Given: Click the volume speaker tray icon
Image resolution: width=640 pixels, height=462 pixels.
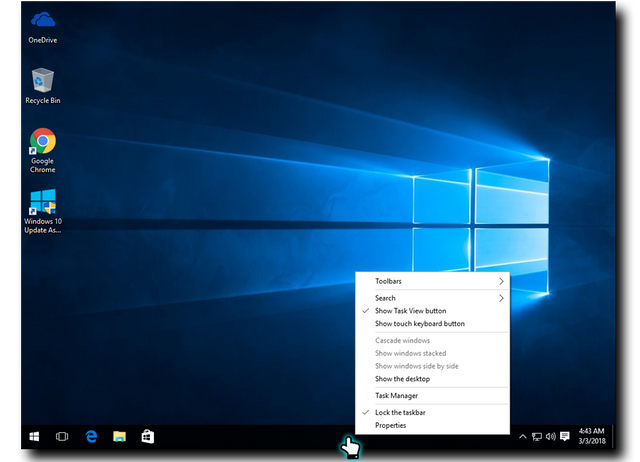Looking at the screenshot, I should point(551,437).
